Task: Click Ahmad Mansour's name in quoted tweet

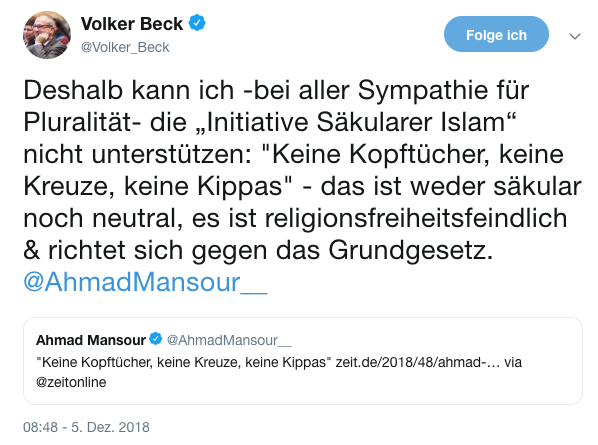Action: 91,340
